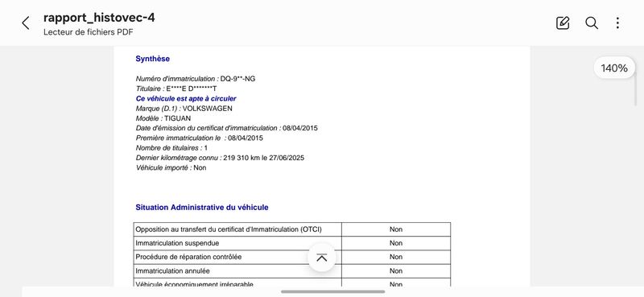Viewport: 644px width, 297px height.
Task: Select Non in the Immatriculation suspendue row
Action: pos(396,243)
